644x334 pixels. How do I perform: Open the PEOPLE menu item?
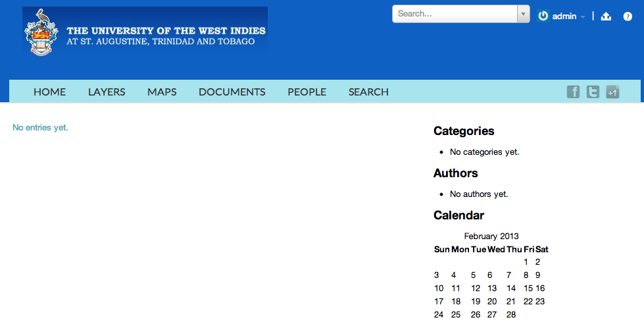point(307,92)
